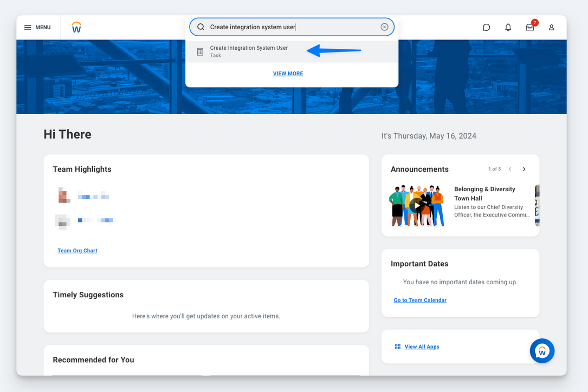Select Create Integration System User task result
This screenshot has height=392, width=588.
click(249, 51)
